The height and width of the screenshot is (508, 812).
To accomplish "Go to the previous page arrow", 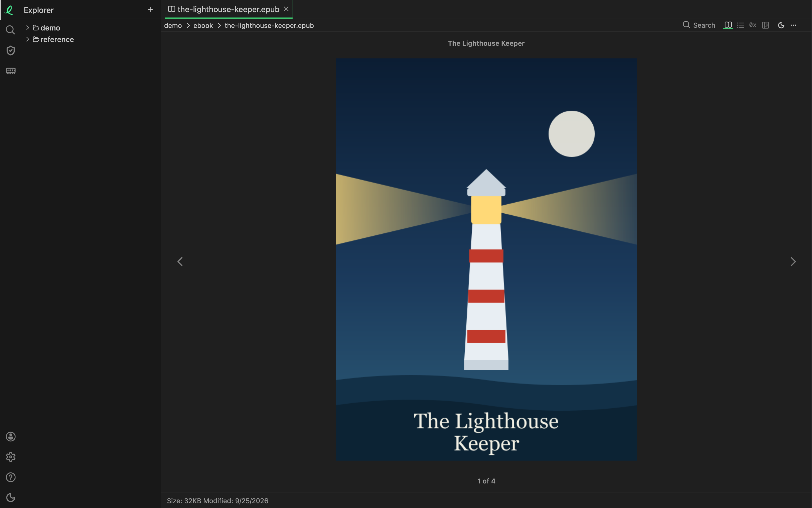I will 180,261.
